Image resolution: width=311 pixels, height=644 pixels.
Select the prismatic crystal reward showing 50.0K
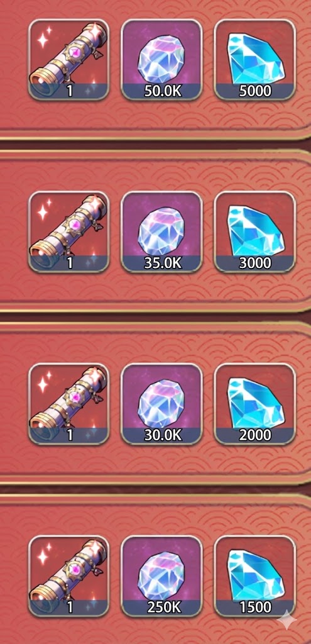click(x=161, y=60)
